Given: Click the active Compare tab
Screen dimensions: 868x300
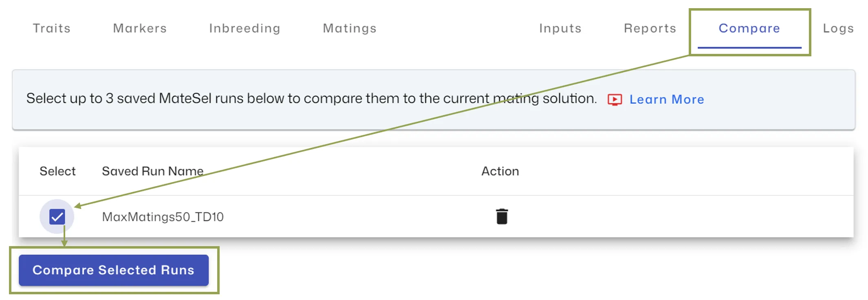Looking at the screenshot, I should 749,28.
